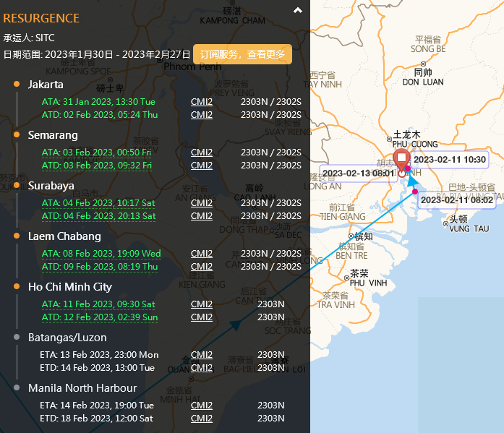This screenshot has width=504, height=433.
Task: Open the CMI2 link in the Batangas/Luzon ETA row
Action: coord(202,355)
